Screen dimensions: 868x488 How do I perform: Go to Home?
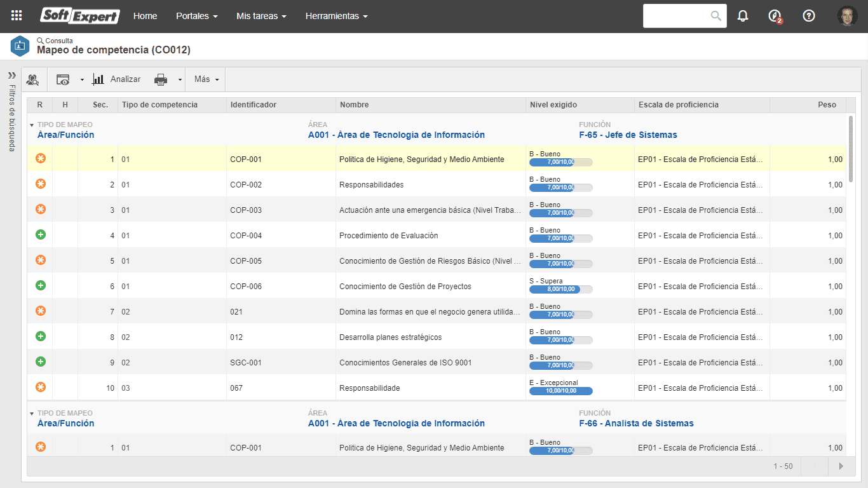point(145,16)
